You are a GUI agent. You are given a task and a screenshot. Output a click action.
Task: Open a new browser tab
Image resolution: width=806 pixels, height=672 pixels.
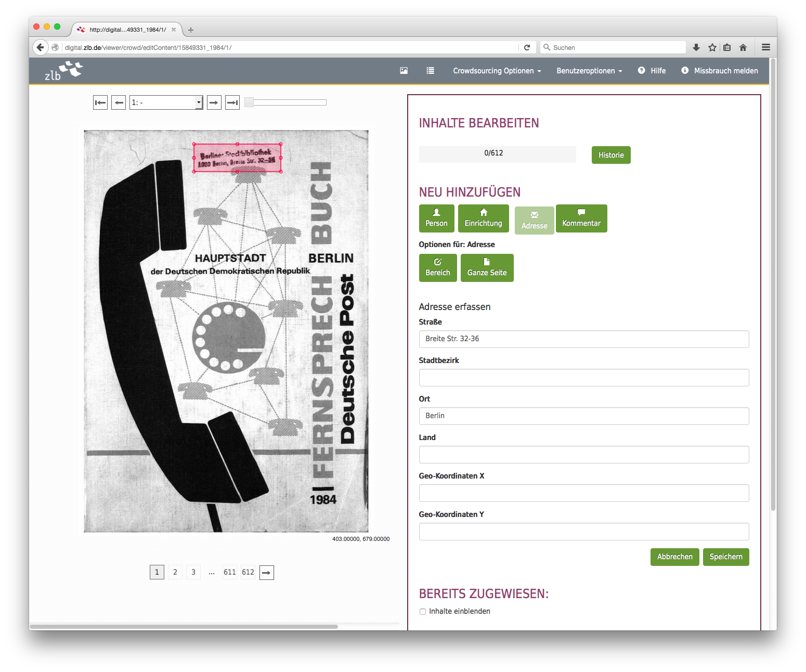click(191, 30)
